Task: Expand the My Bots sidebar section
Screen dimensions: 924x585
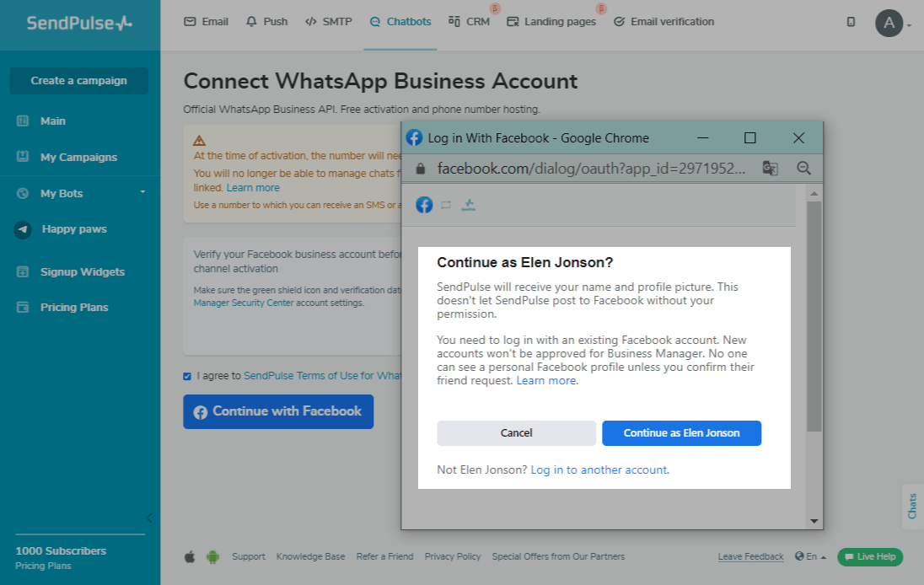Action: pyautogui.click(x=142, y=192)
